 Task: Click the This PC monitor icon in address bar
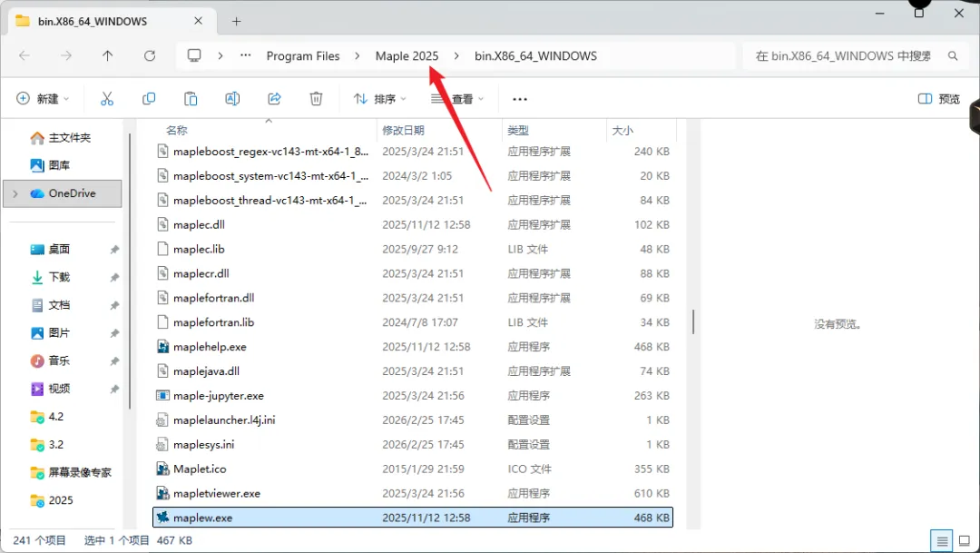[x=194, y=55]
